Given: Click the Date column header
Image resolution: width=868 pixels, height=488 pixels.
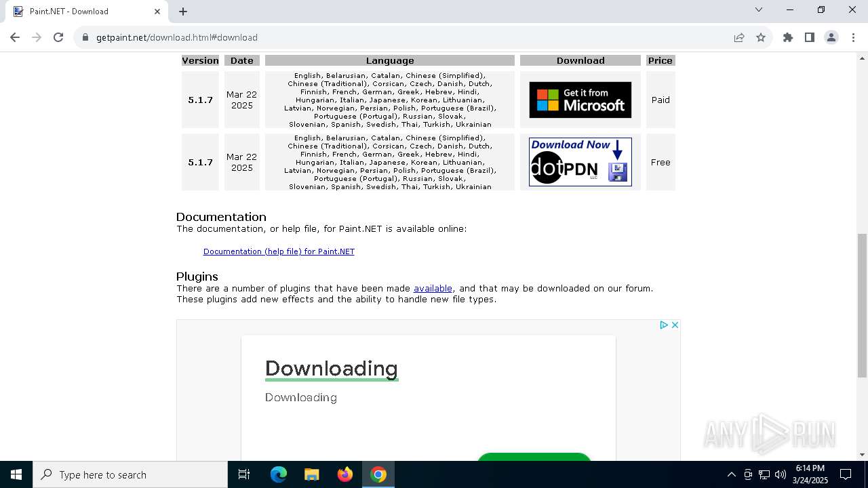Looking at the screenshot, I should click(242, 60).
